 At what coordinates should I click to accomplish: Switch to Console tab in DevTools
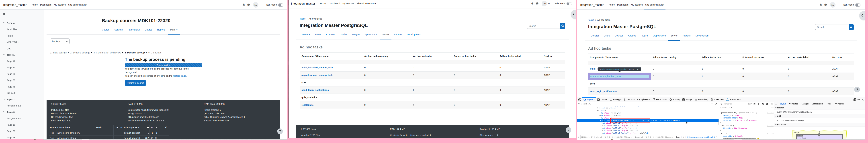602,100
